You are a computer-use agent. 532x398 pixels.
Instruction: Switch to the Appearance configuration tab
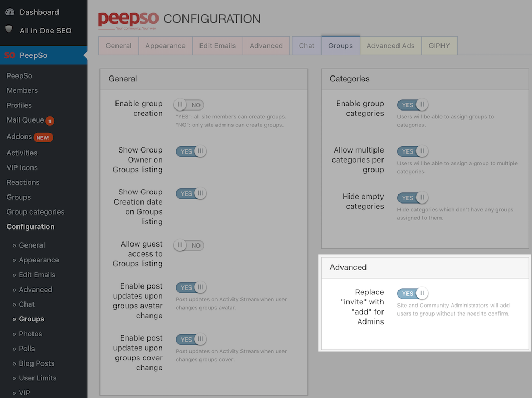point(165,46)
